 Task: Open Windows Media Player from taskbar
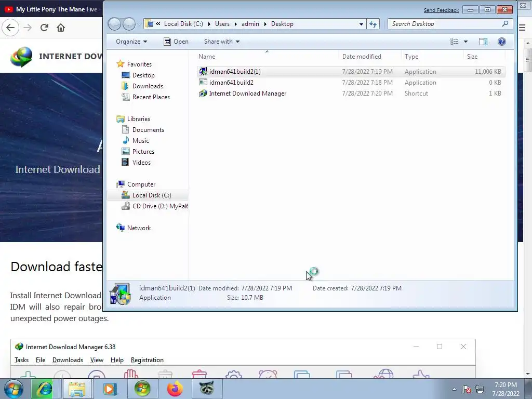[x=110, y=389]
